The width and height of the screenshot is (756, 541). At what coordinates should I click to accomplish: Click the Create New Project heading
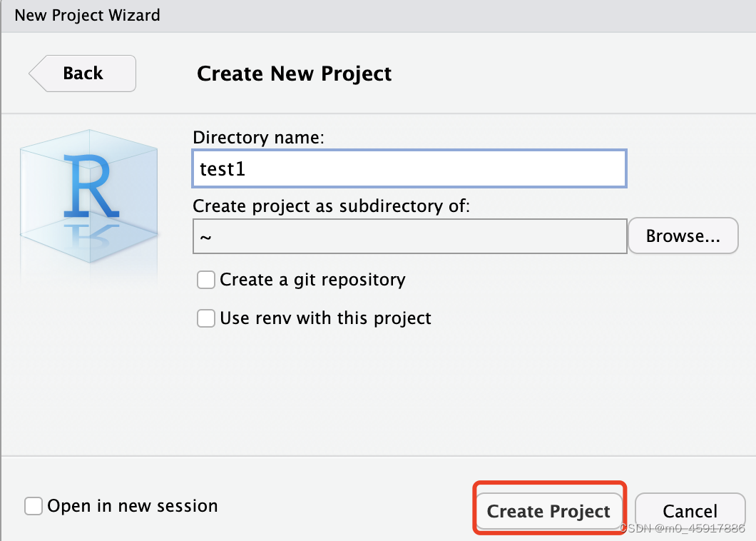point(295,74)
